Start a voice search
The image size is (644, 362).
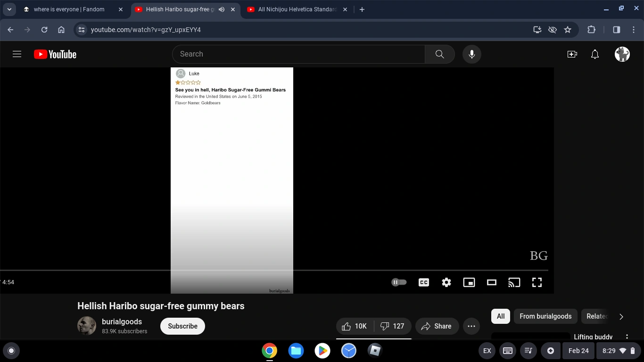[x=471, y=54]
